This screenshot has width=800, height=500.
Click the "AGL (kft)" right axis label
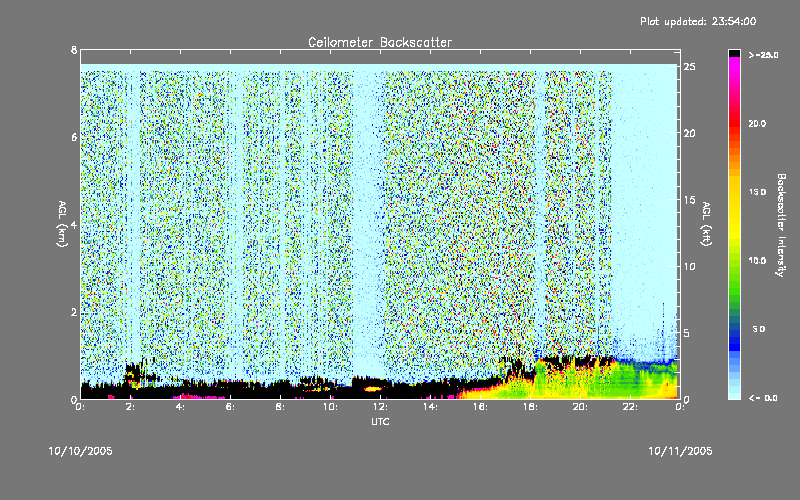coord(706,224)
